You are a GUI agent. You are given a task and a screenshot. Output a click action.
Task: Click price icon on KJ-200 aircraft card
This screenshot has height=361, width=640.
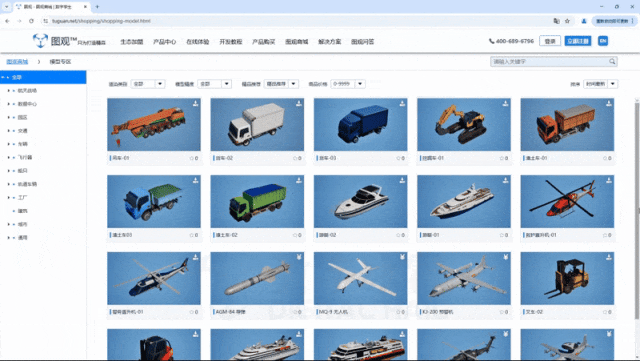point(505,257)
